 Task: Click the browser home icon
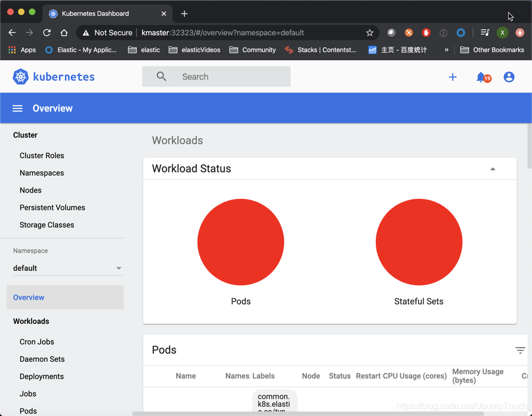(x=64, y=32)
